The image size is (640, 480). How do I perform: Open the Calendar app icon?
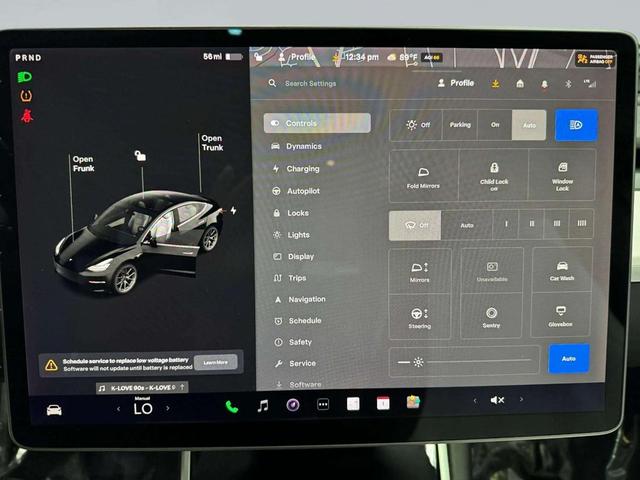383,403
